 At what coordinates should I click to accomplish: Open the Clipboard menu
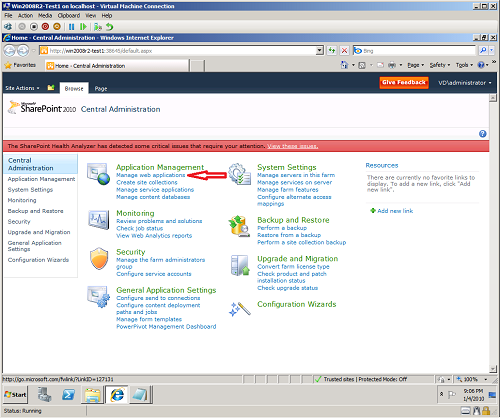coord(69,16)
